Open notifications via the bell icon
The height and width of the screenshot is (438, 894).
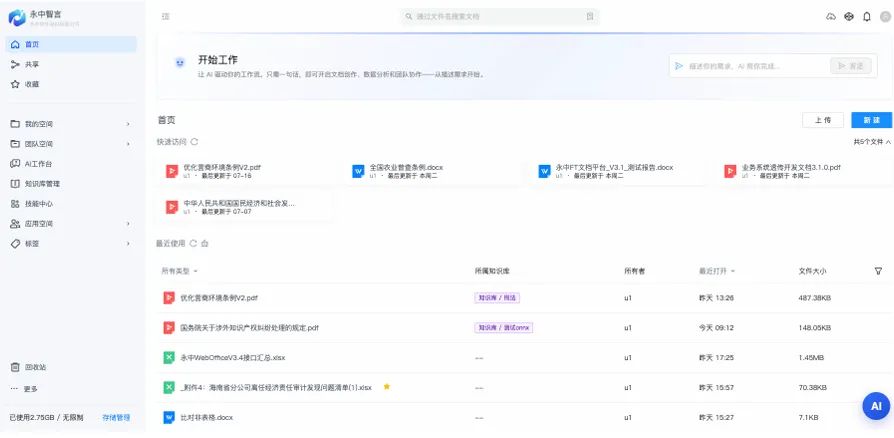[x=867, y=17]
